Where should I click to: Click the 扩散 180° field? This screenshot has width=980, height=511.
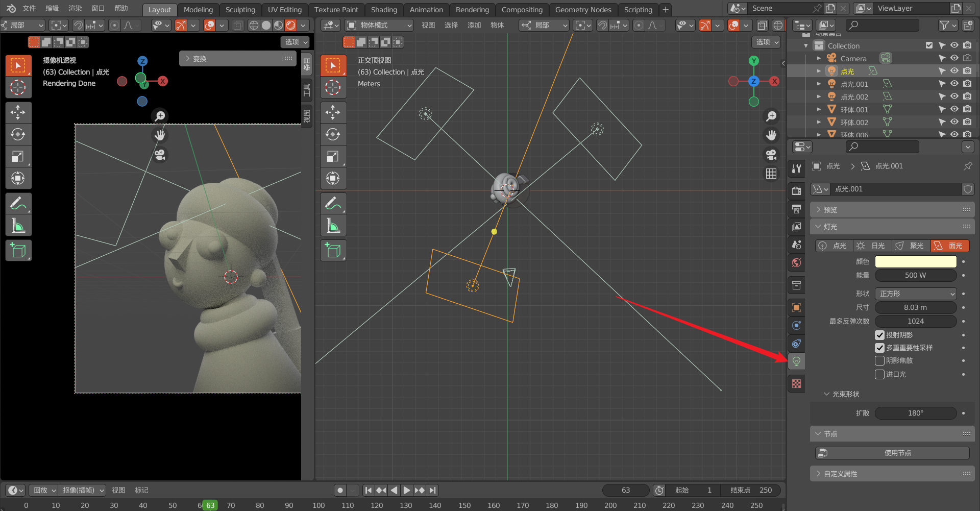916,413
